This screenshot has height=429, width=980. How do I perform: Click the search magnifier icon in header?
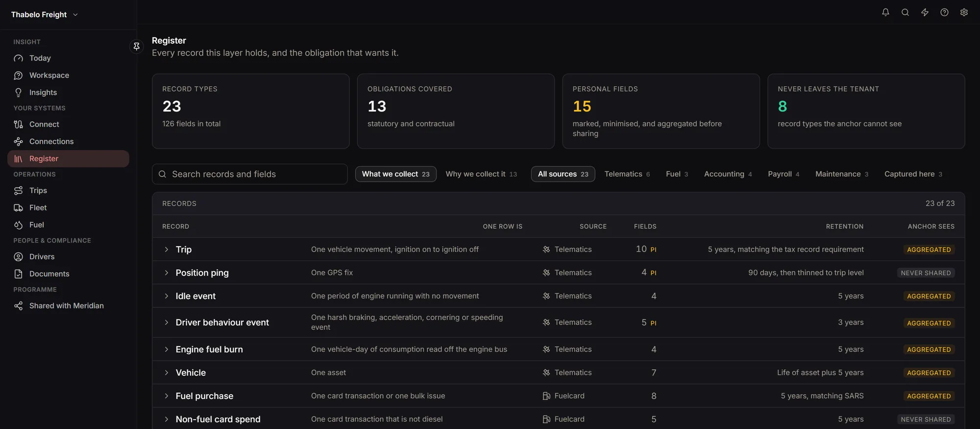tap(905, 12)
